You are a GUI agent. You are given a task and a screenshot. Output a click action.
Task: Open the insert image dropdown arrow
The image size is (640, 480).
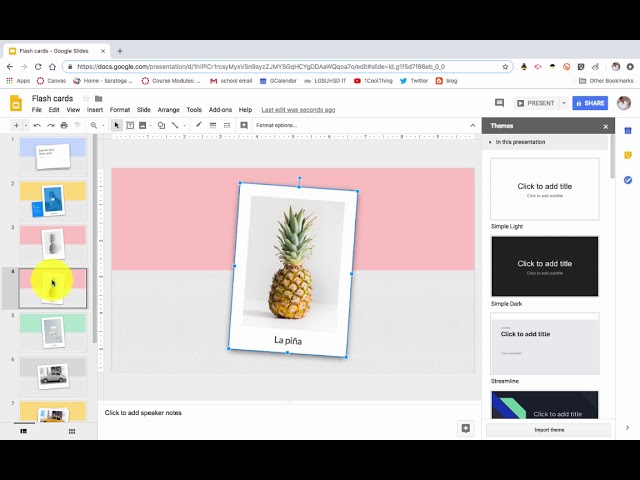point(151,125)
